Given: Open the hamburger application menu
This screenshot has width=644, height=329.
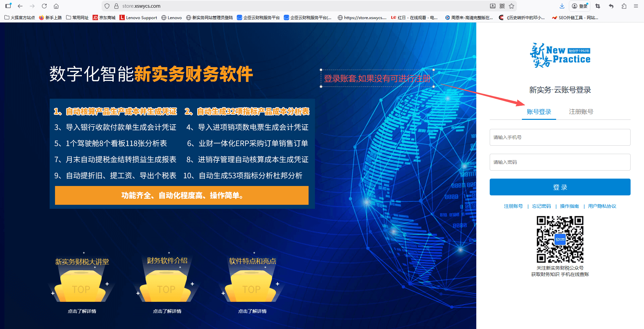Looking at the screenshot, I should (636, 6).
